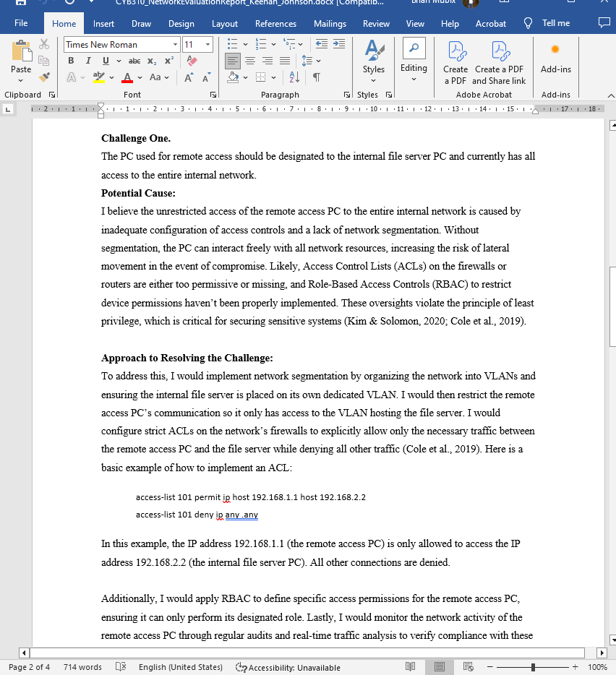This screenshot has width=616, height=675.
Task: Open comments pane speech bubble
Action: click(604, 23)
